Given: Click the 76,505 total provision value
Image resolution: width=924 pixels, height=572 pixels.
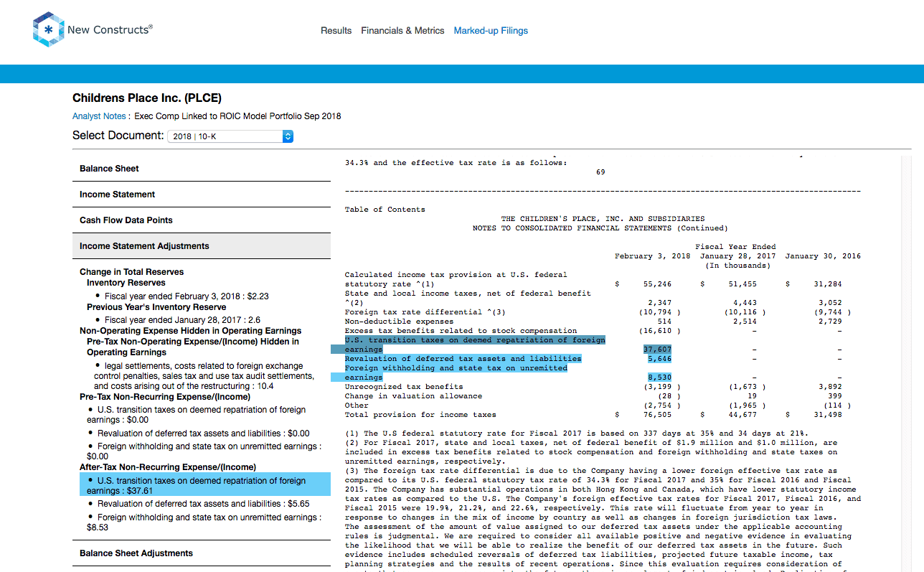Looking at the screenshot, I should click(x=657, y=415).
